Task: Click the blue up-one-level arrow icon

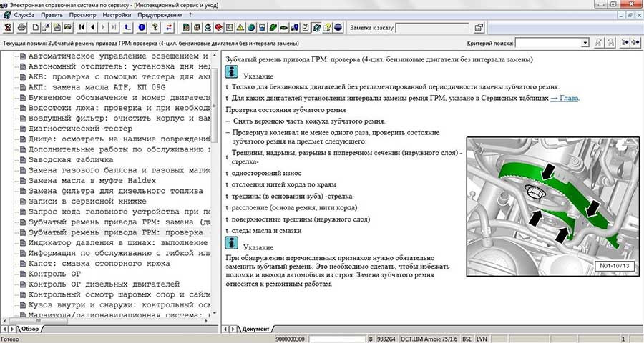Action: pyautogui.click(x=128, y=27)
